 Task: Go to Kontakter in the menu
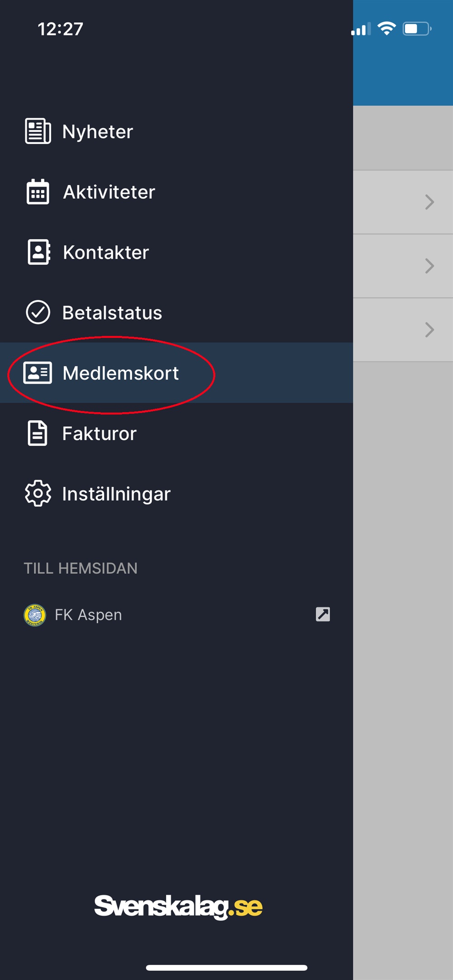coord(176,252)
